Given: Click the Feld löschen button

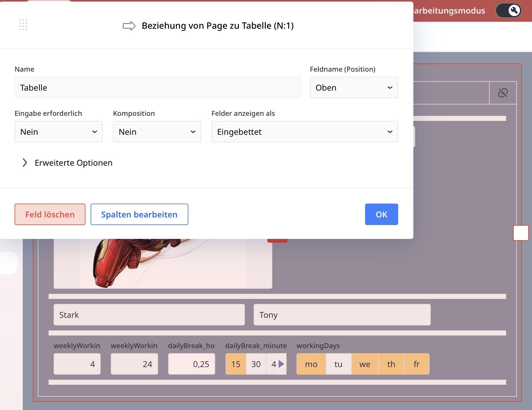Looking at the screenshot, I should (x=50, y=214).
